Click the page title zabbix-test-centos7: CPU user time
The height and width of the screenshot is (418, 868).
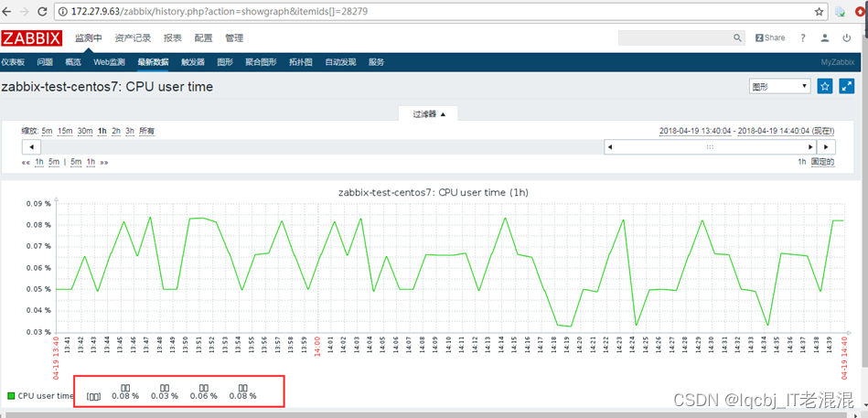(107, 87)
